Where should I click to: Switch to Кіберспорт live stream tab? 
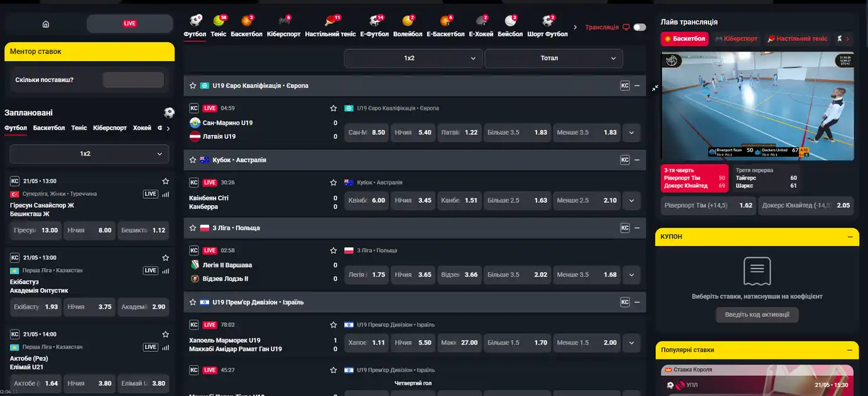pos(737,39)
